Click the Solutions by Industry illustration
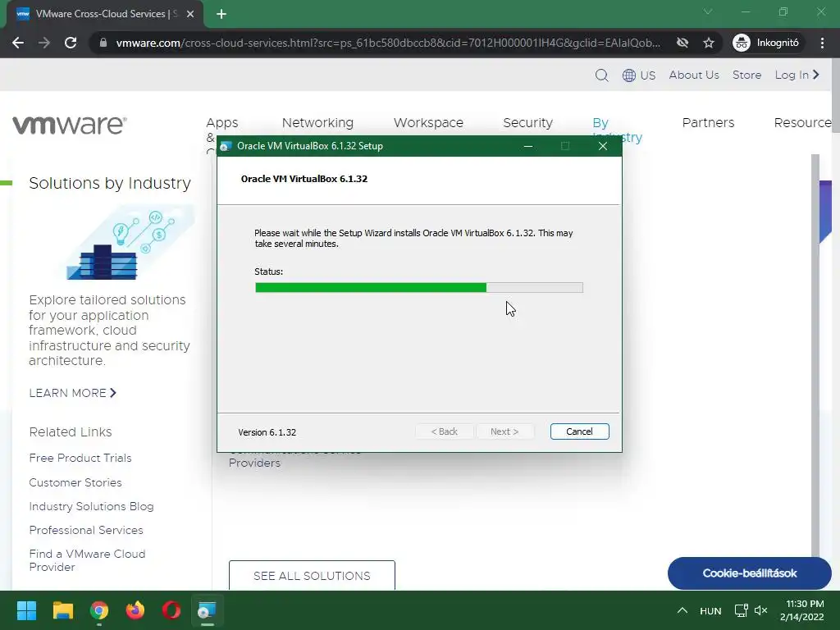 tap(130, 244)
